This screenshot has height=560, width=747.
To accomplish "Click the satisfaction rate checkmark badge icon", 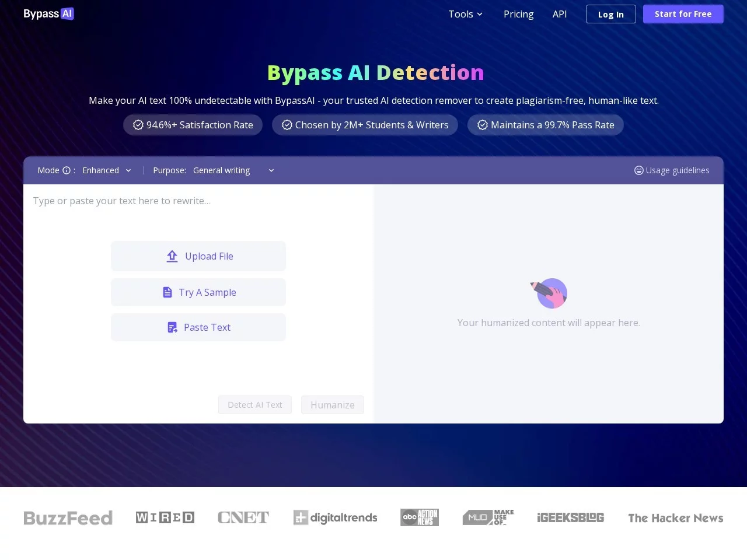I will [x=138, y=124].
